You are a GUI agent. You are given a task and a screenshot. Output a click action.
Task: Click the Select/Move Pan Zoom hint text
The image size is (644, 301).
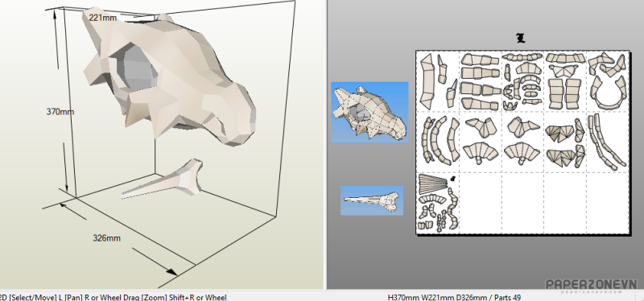(113, 297)
